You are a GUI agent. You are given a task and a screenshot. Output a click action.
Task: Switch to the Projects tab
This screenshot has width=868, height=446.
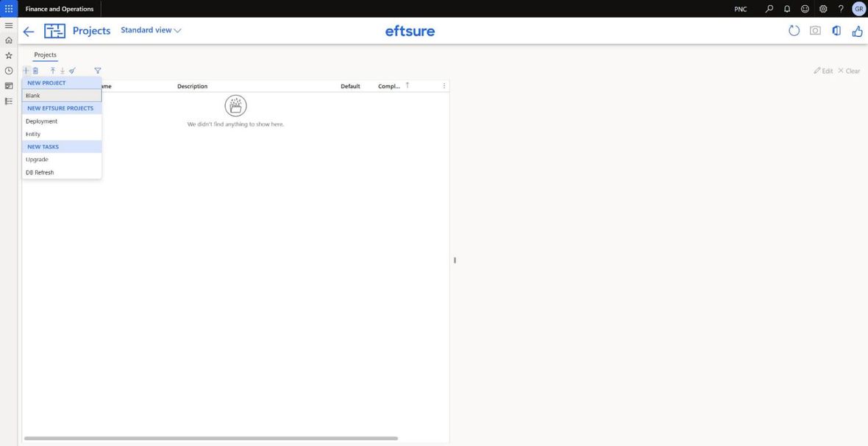tap(46, 55)
